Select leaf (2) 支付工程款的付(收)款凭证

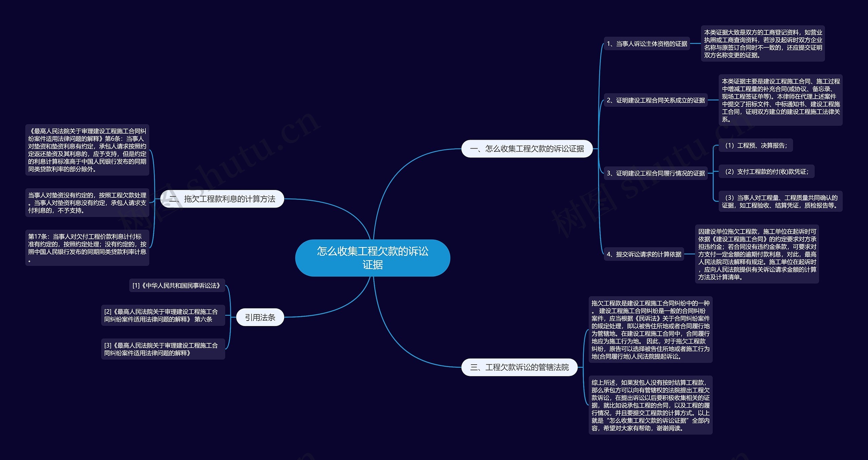point(766,172)
